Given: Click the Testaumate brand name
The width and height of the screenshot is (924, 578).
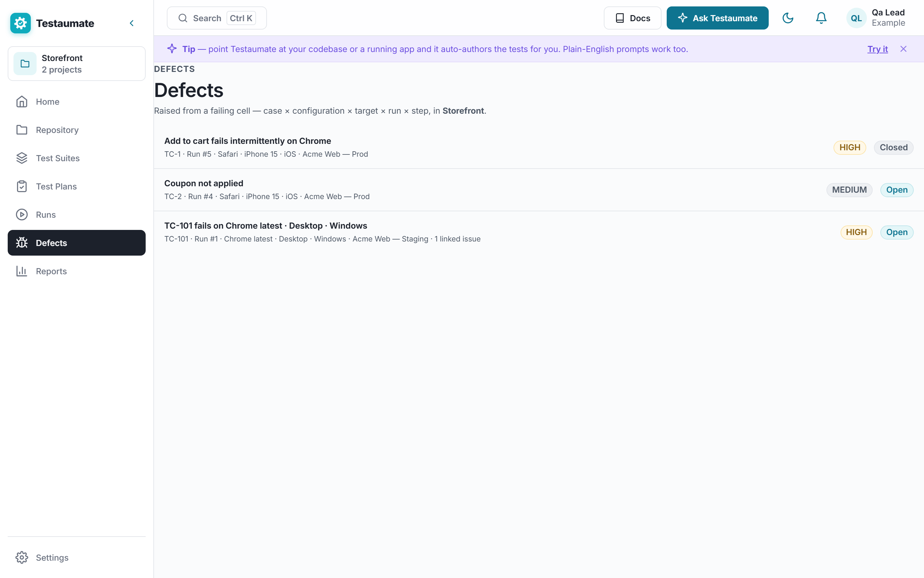Looking at the screenshot, I should (65, 23).
